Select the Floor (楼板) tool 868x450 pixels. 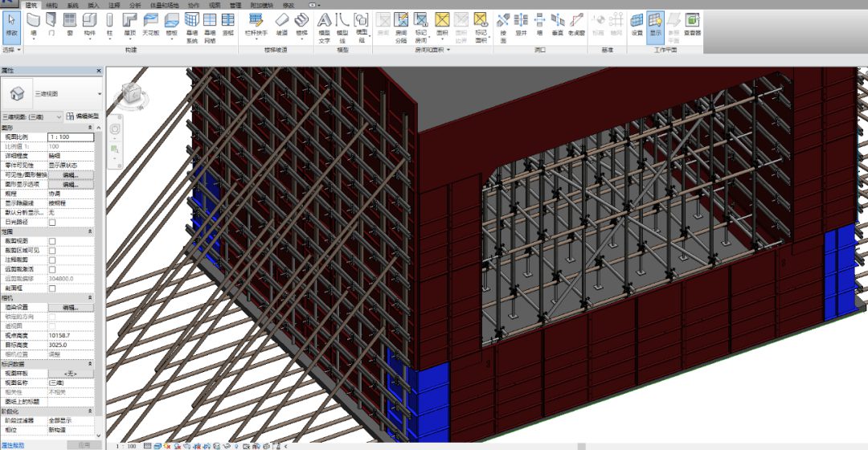point(172,25)
